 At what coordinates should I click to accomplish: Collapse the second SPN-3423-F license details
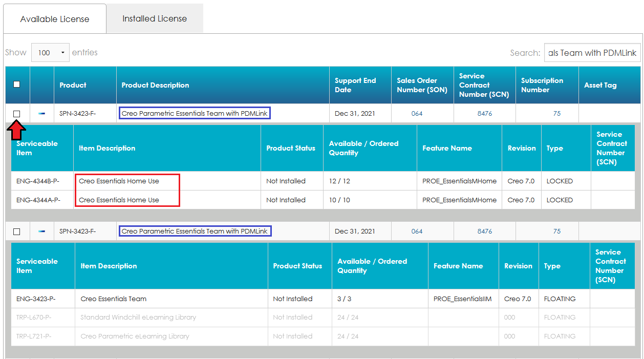point(42,231)
